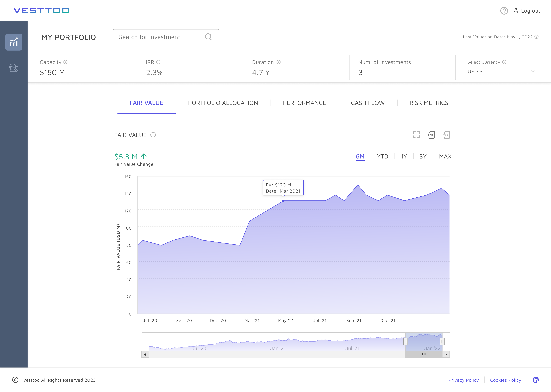Click Capacity info icon
Screen dimensions: 551x392
point(65,62)
